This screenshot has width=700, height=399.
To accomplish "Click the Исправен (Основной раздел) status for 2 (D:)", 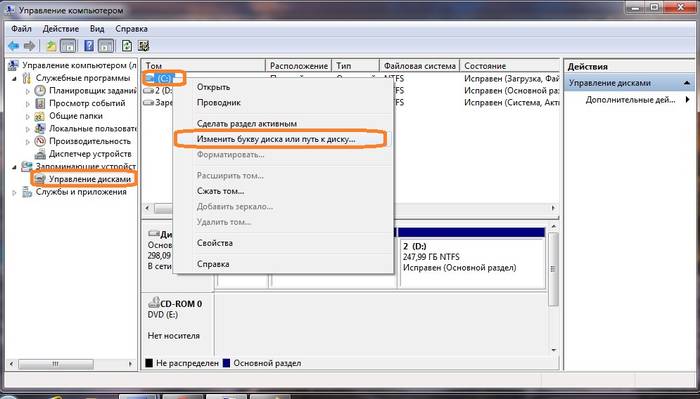I will click(x=459, y=268).
